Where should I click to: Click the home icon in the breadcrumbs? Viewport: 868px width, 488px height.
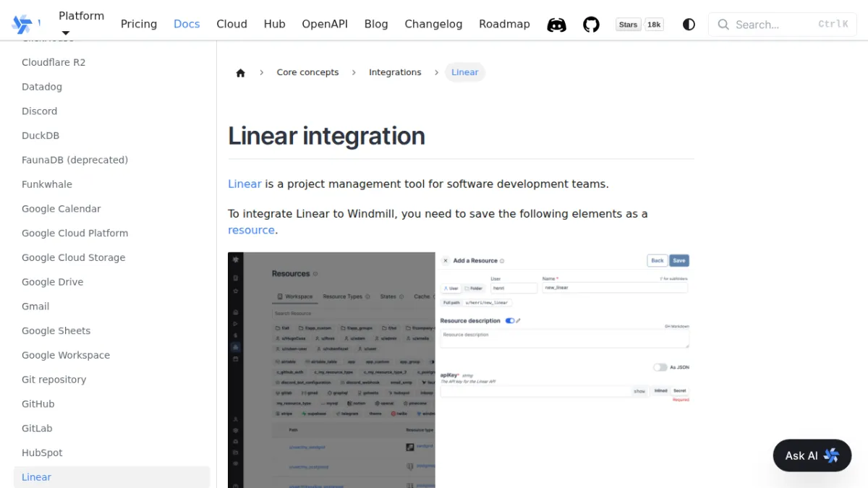point(241,72)
